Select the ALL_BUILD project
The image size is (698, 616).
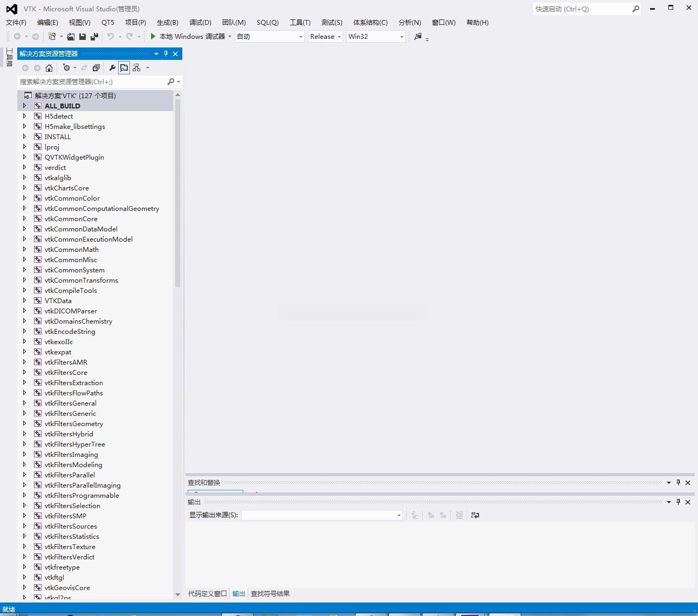pyautogui.click(x=62, y=106)
